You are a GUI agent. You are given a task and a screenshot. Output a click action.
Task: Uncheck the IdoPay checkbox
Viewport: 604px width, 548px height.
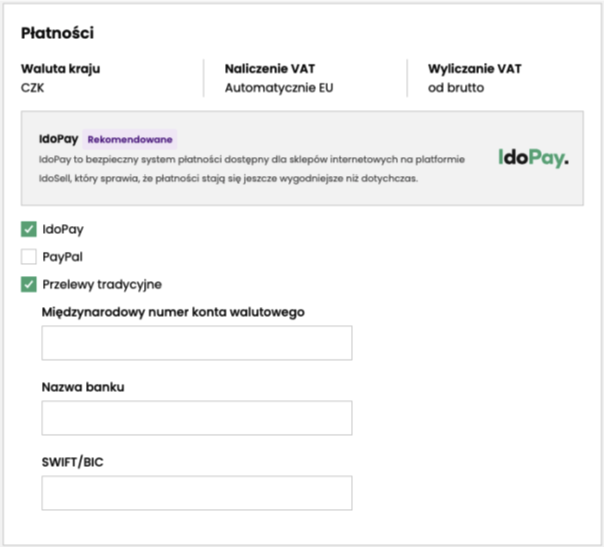[29, 229]
